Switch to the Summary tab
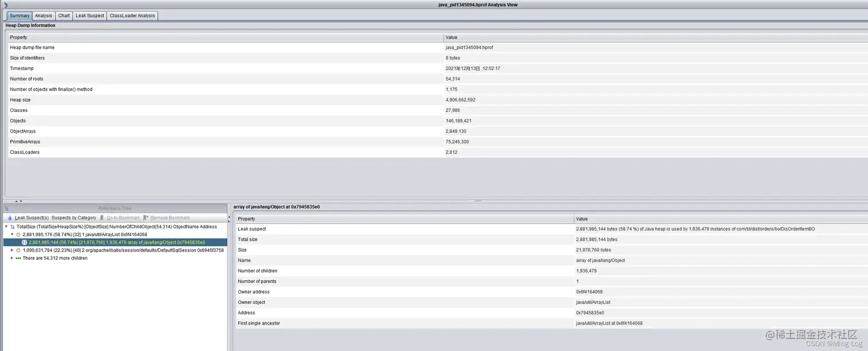Image resolution: width=868 pixels, height=351 pixels. [19, 16]
